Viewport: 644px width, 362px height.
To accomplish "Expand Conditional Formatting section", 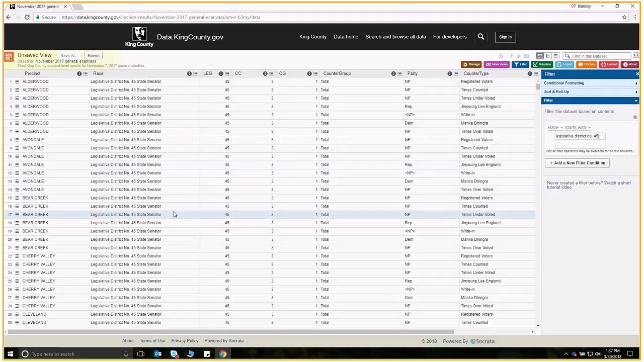I will (591, 83).
